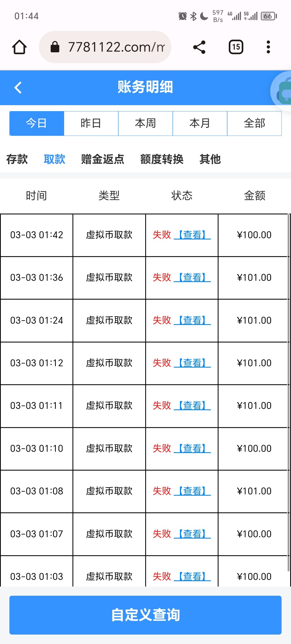Viewport: 291px width, 644px height.
Task: Tap the back arrow in blue header
Action: click(x=18, y=88)
